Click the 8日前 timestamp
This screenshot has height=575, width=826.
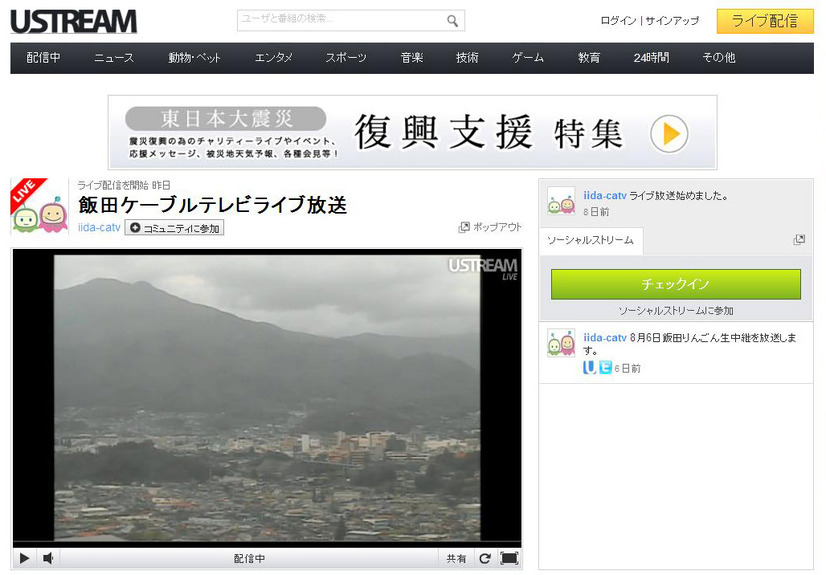596,212
